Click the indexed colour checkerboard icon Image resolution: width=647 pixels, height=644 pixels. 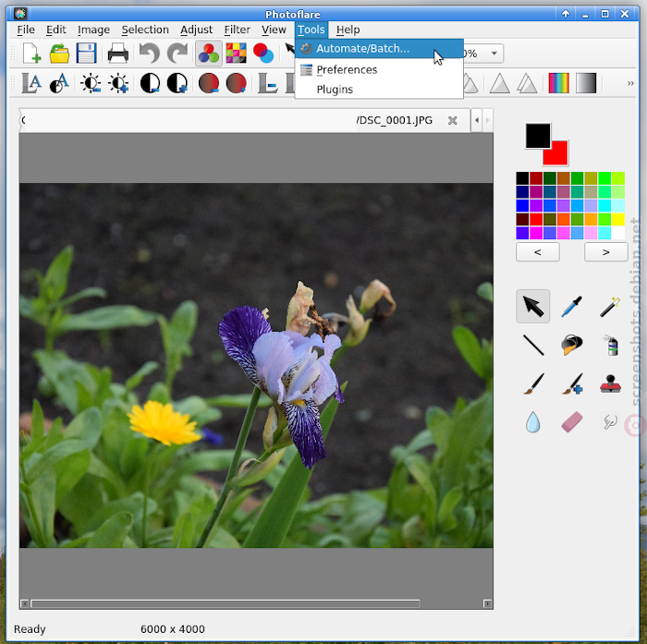(x=236, y=54)
